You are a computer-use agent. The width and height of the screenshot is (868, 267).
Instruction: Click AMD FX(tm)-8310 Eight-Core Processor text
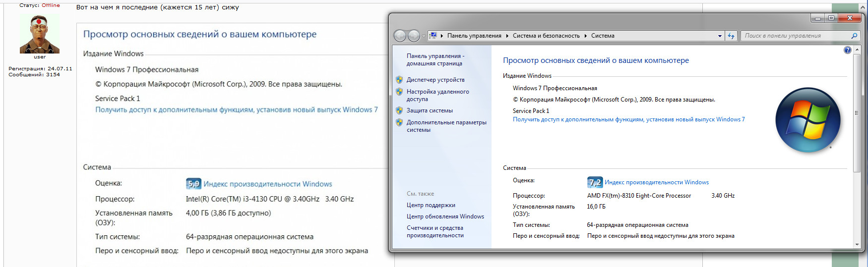tap(639, 196)
